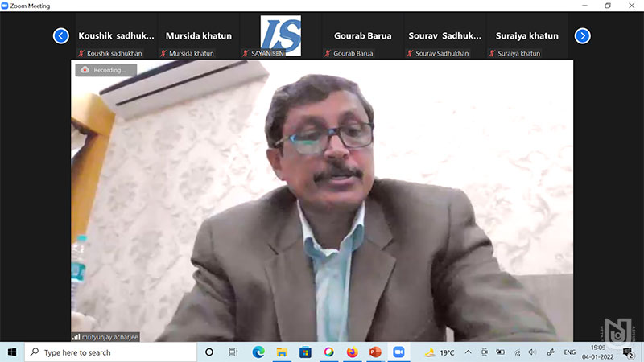Image resolution: width=644 pixels, height=362 pixels.
Task: Expand the hidden system tray icons
Action: coord(469,352)
